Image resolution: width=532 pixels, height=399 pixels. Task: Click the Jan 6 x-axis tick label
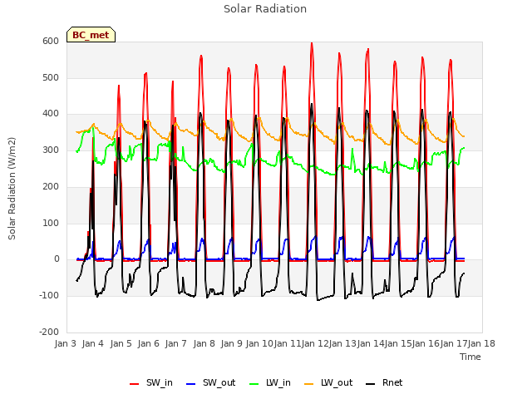tap(149, 343)
